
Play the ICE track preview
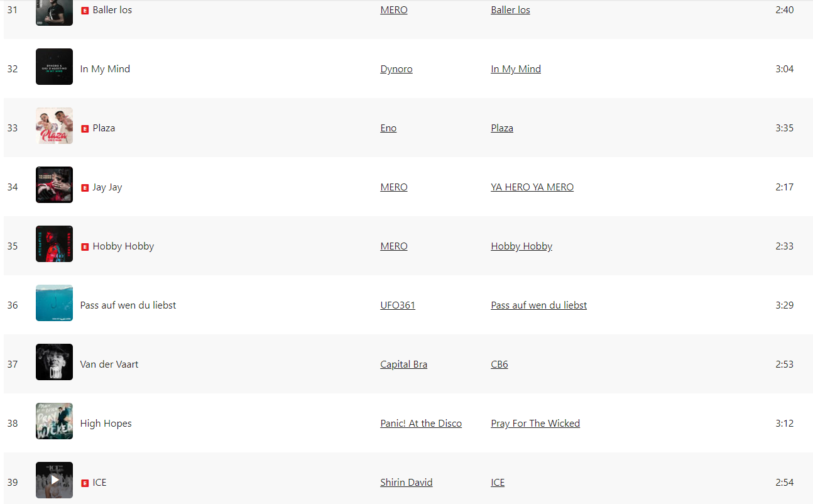(x=54, y=480)
